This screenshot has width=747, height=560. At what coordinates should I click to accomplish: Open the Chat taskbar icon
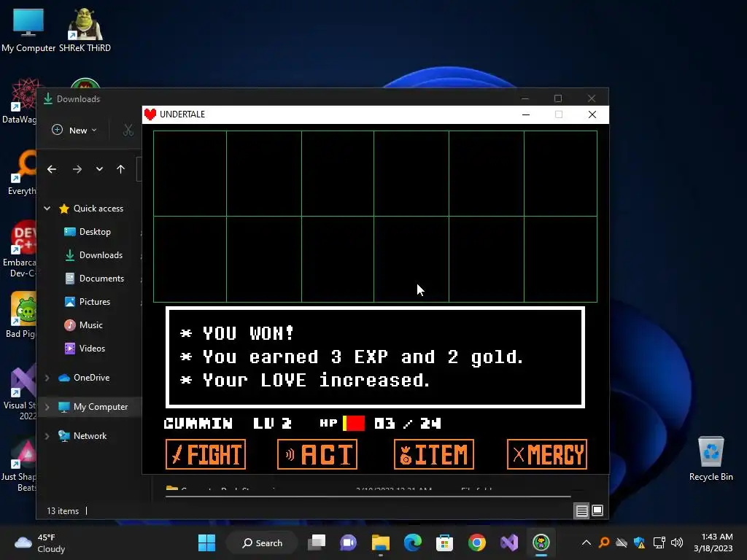[348, 542]
